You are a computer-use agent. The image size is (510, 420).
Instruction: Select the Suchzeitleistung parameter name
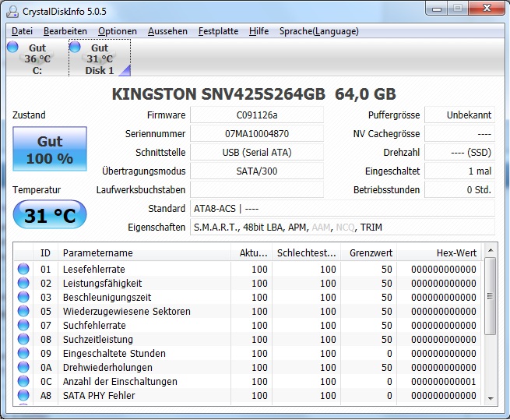98,339
